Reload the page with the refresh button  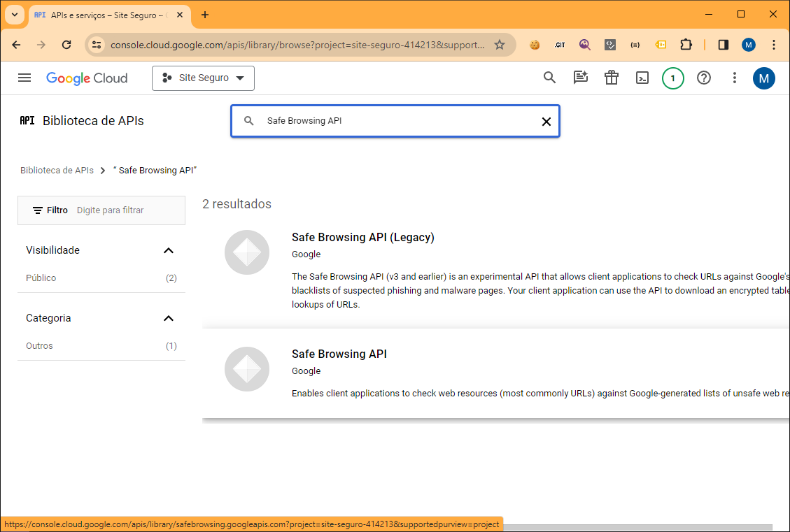pyautogui.click(x=66, y=45)
